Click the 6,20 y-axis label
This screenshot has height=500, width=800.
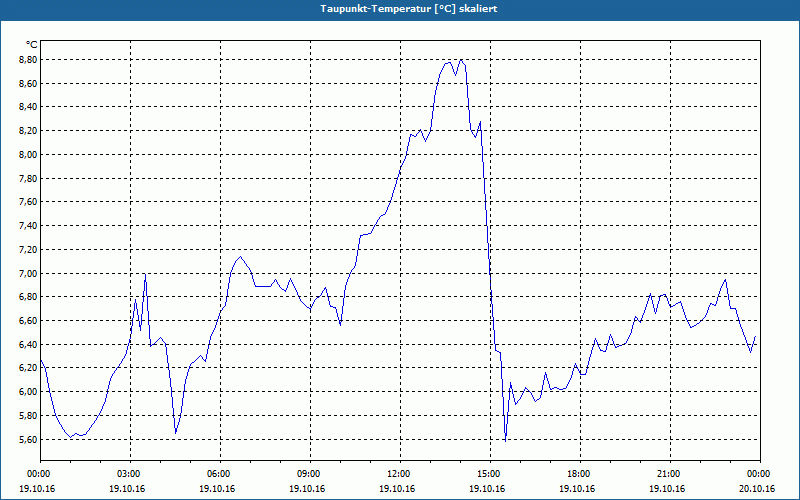tap(29, 368)
